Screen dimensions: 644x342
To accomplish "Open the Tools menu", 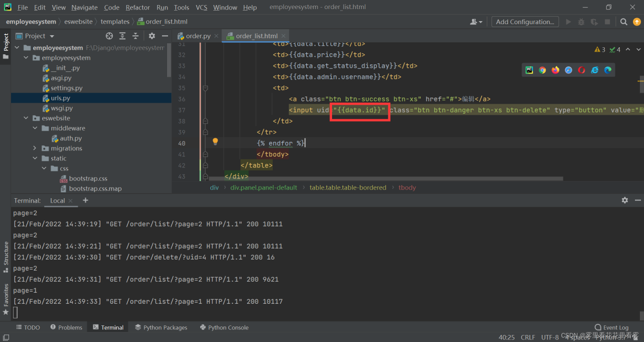I will 182,8.
